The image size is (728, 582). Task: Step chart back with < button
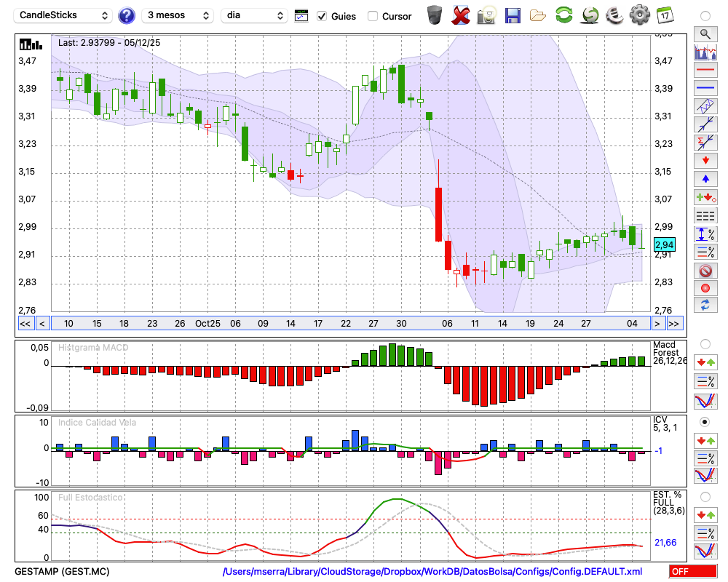42,324
